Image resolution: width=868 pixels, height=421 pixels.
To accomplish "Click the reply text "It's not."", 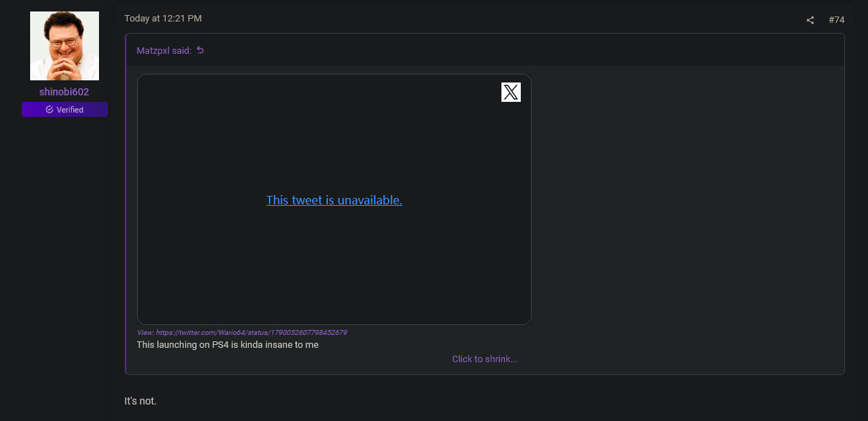I will pos(141,401).
